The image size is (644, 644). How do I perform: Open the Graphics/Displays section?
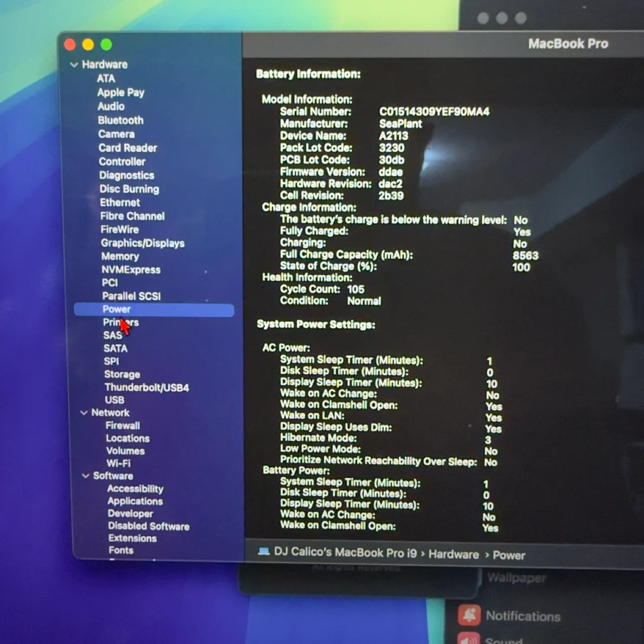point(143,243)
